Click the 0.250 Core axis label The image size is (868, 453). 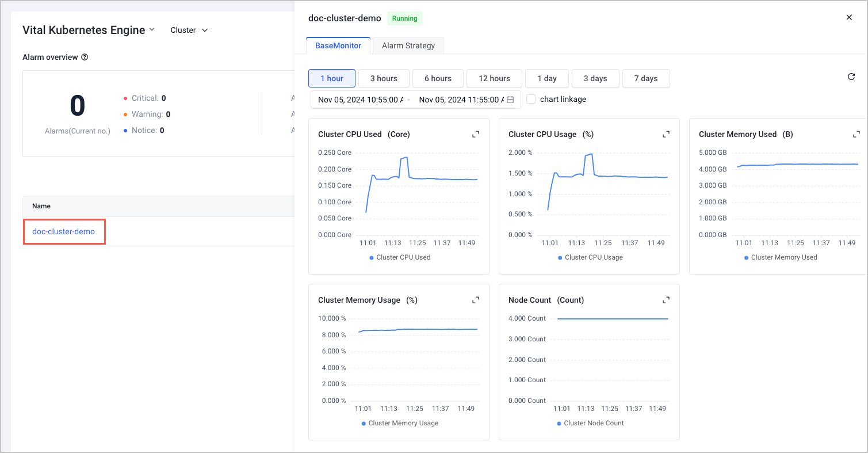[x=335, y=153]
